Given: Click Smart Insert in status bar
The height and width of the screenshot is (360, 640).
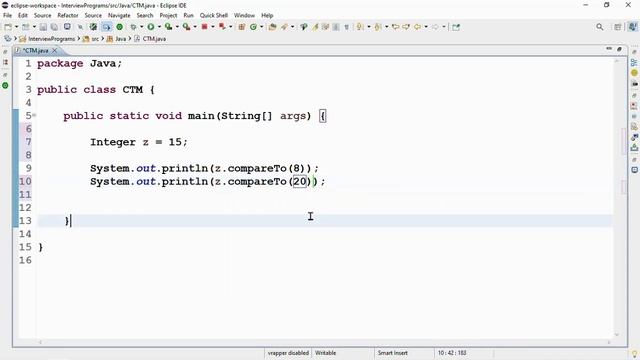Looking at the screenshot, I should point(392,353).
